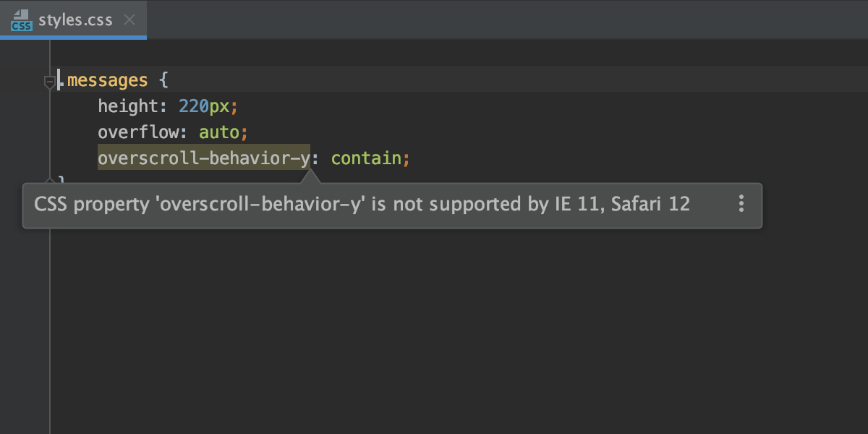Place the cursor on the 'contain' value
The image size is (868, 434).
(x=367, y=158)
